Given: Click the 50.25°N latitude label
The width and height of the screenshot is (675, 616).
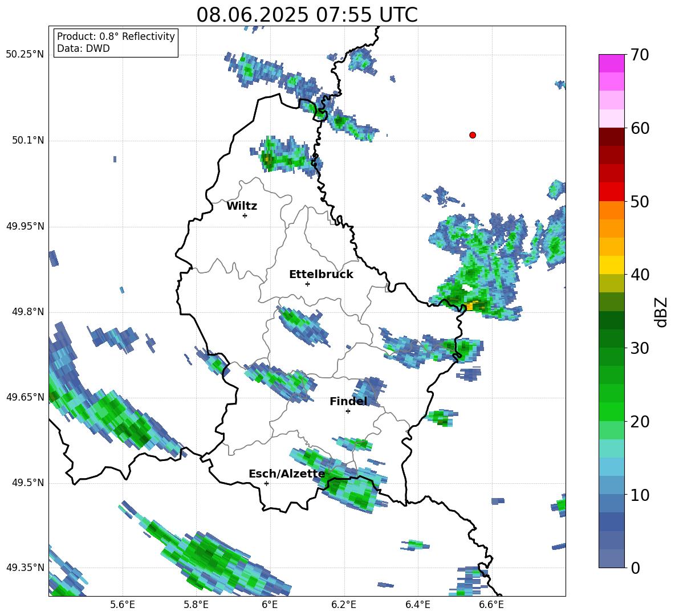Looking at the screenshot, I should coord(25,55).
